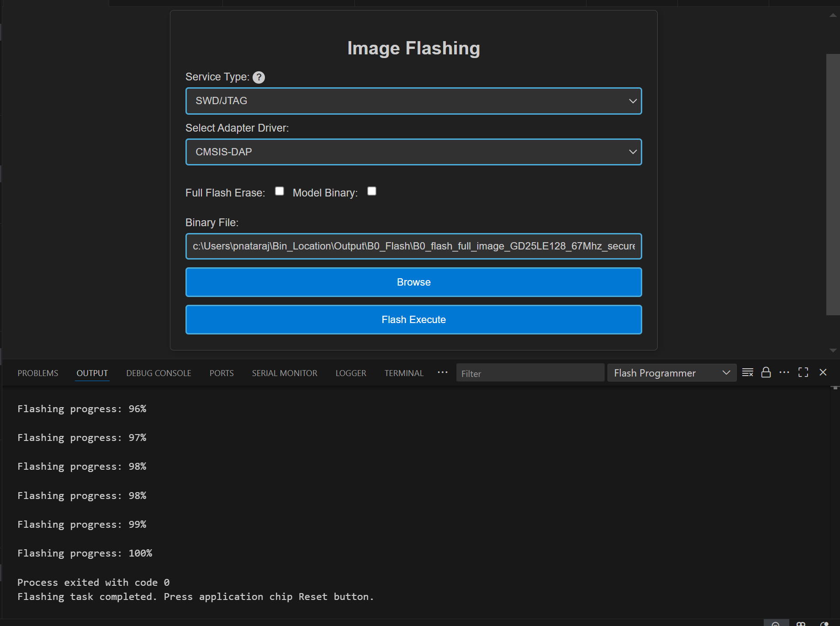Check the Model Binary checkbox
This screenshot has width=840, height=626.
pos(372,191)
